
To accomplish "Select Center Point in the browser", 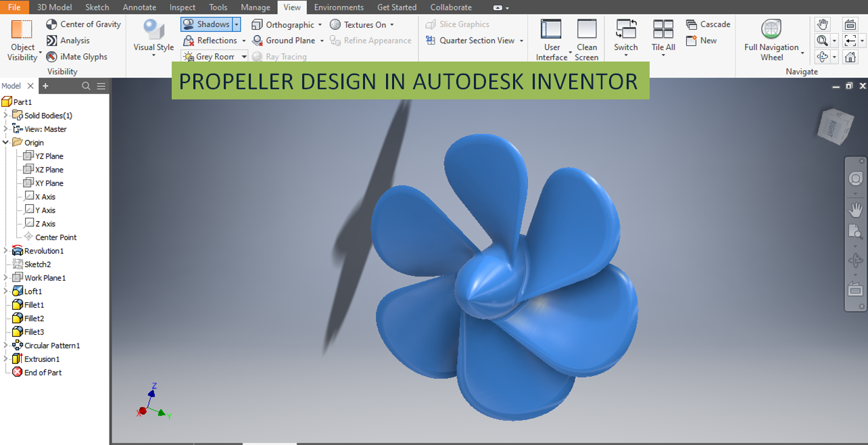I will tap(50, 237).
